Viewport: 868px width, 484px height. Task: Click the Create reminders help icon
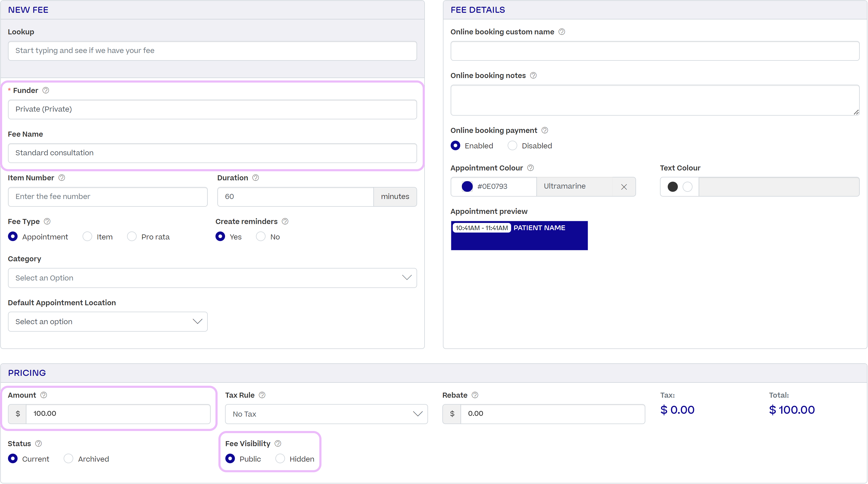(x=285, y=221)
